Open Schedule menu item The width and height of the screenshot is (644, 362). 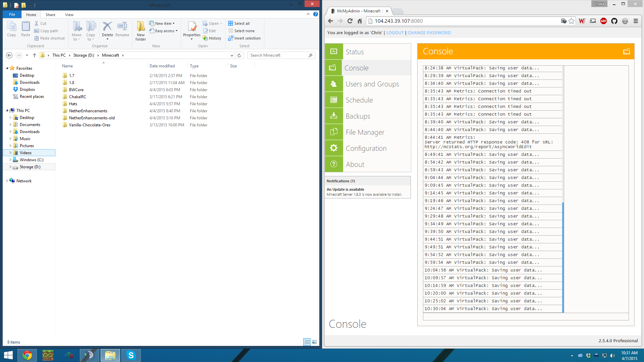[x=368, y=100]
